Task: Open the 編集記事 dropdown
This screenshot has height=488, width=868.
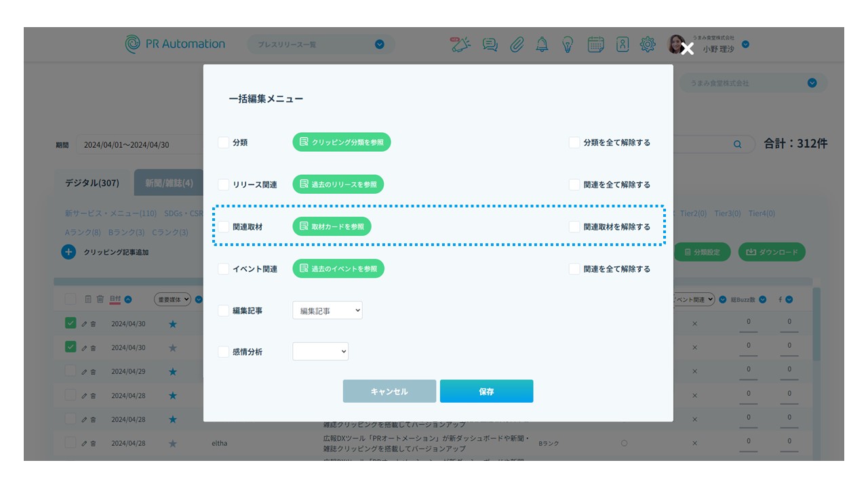Action: point(328,310)
